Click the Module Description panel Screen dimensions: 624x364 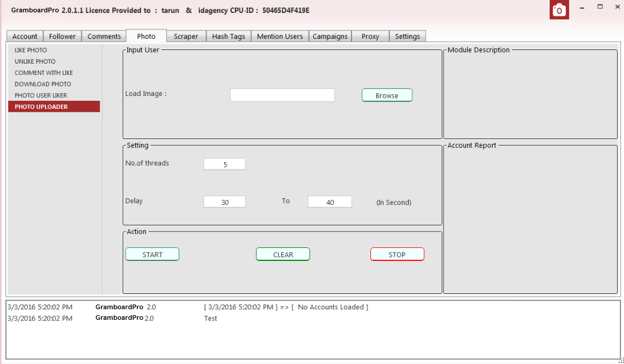click(530, 94)
